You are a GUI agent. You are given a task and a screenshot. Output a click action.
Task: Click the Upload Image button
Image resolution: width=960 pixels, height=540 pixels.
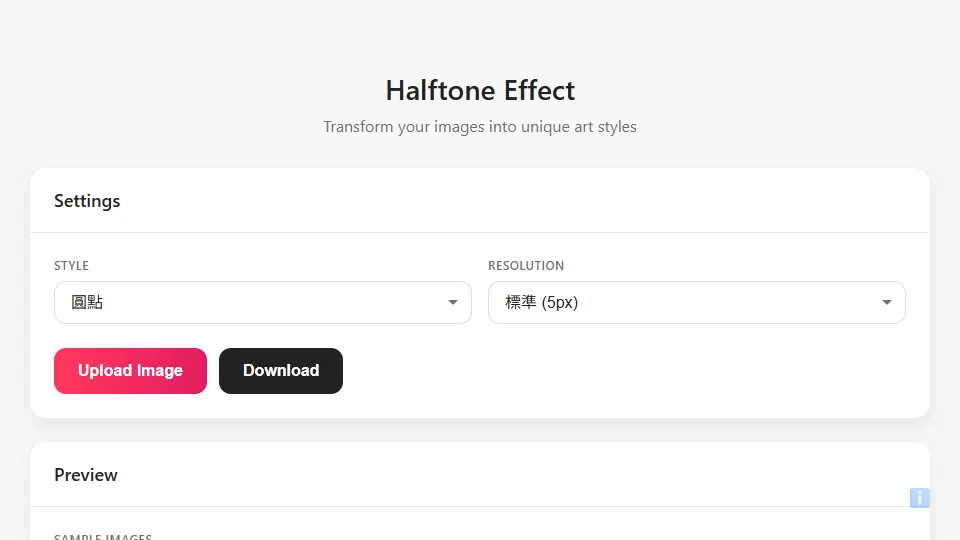pyautogui.click(x=130, y=371)
